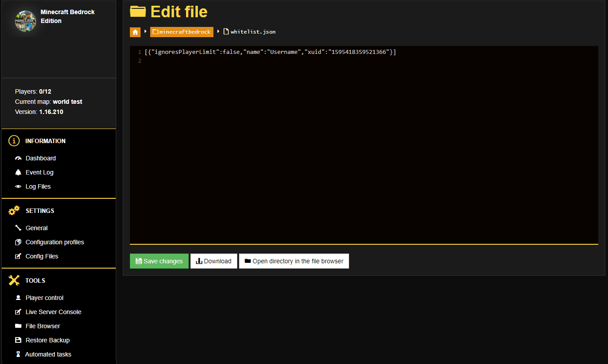Open Player control in Tools section

pyautogui.click(x=44, y=297)
